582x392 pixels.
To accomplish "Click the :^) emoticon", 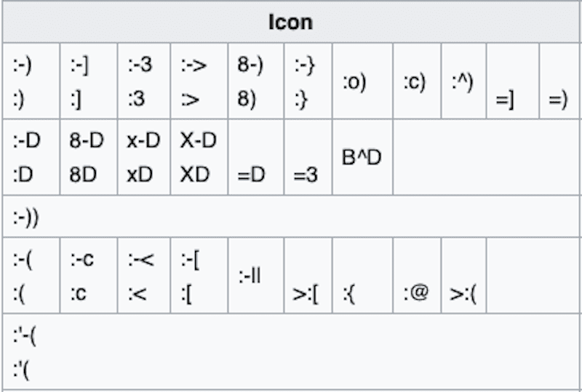I will click(463, 81).
